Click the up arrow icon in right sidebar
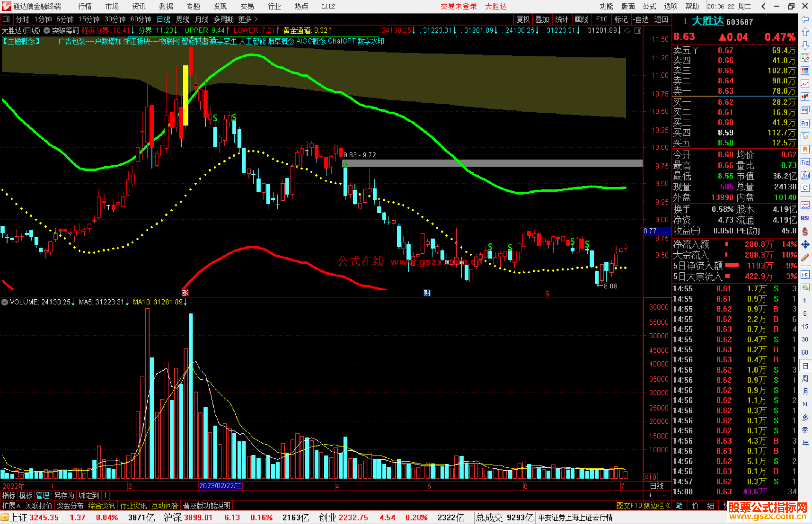The width and height of the screenshot is (812, 524). tap(805, 32)
